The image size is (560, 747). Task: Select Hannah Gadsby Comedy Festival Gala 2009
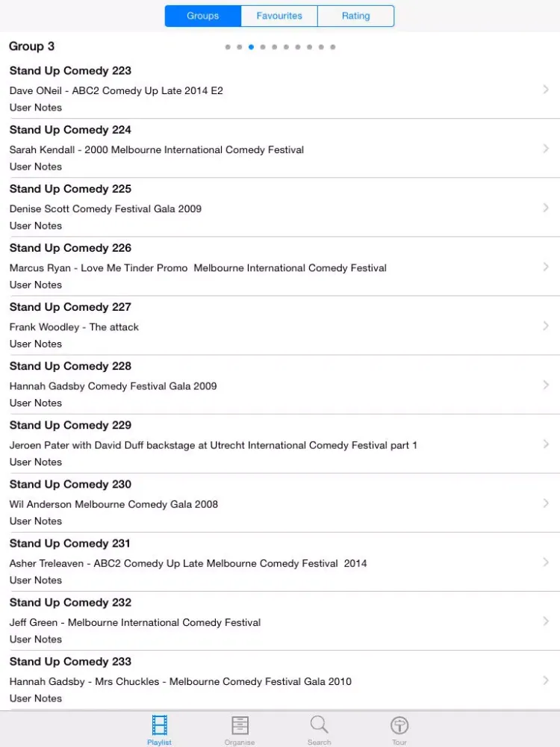[x=280, y=385]
